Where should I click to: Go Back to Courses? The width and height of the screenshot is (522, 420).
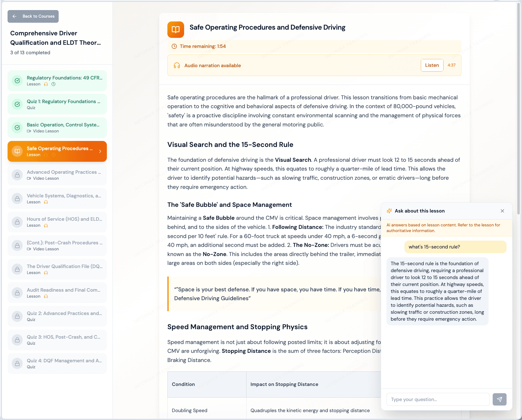(33, 16)
